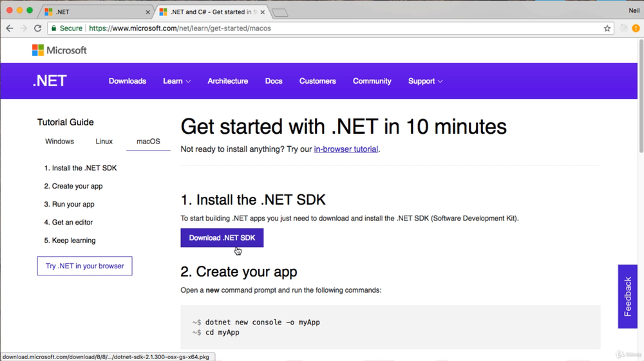Go to '2. Create your app' step

pyautogui.click(x=73, y=186)
